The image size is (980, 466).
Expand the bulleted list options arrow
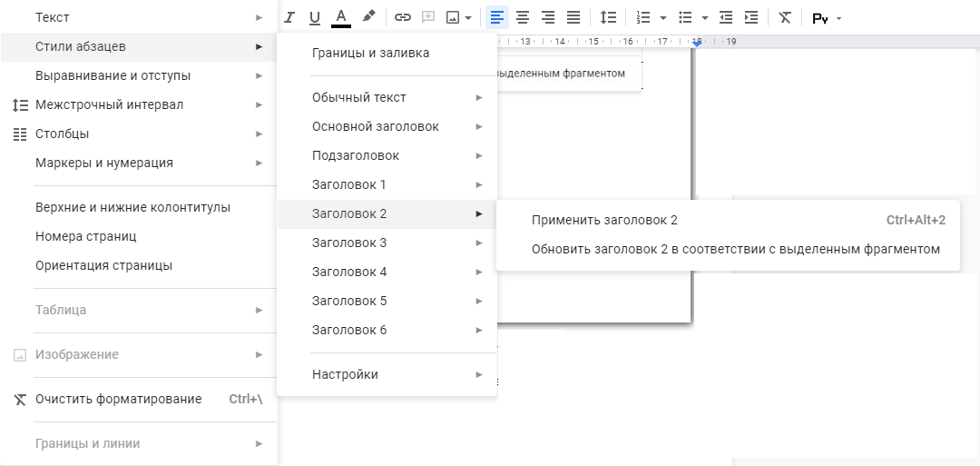click(x=705, y=17)
